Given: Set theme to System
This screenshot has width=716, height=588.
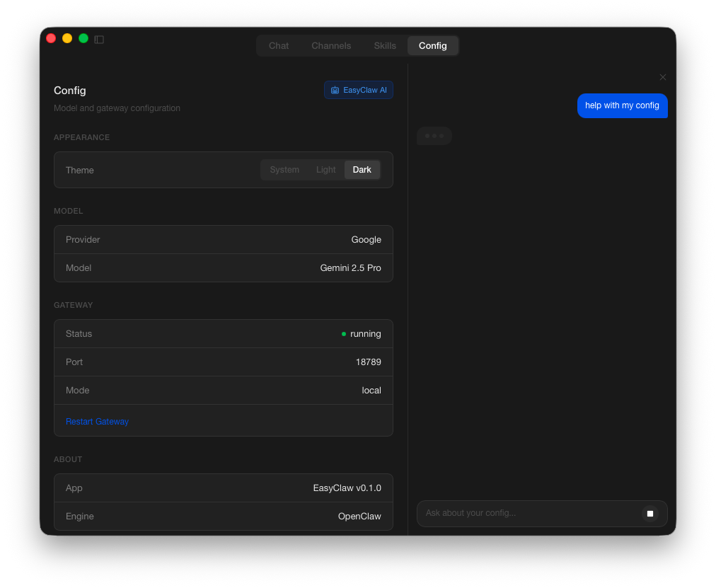Looking at the screenshot, I should click(x=284, y=170).
